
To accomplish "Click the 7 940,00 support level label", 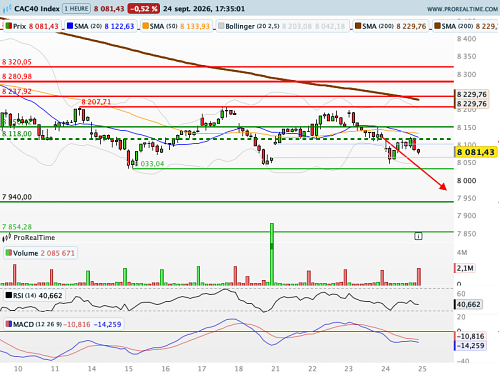I will coord(17,197).
